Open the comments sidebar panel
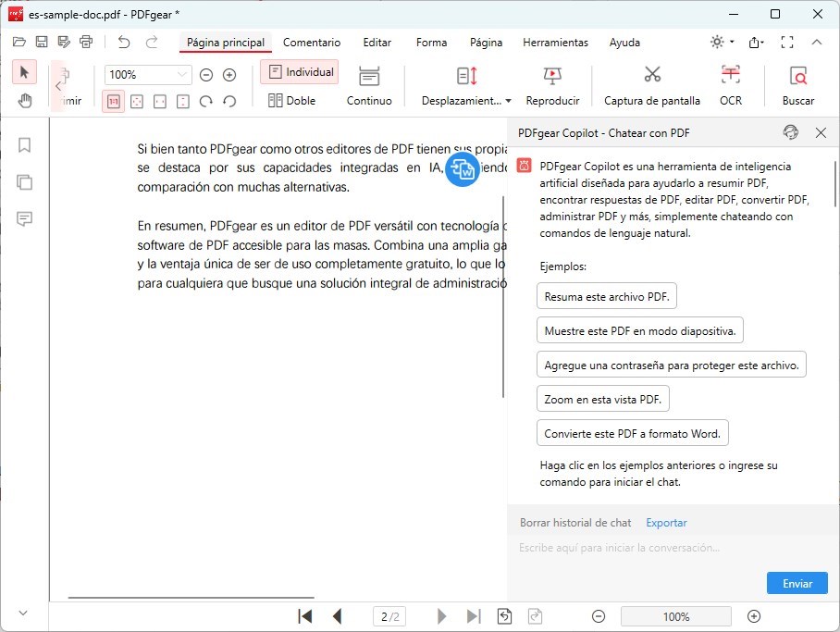This screenshot has height=632, width=840. click(x=24, y=218)
